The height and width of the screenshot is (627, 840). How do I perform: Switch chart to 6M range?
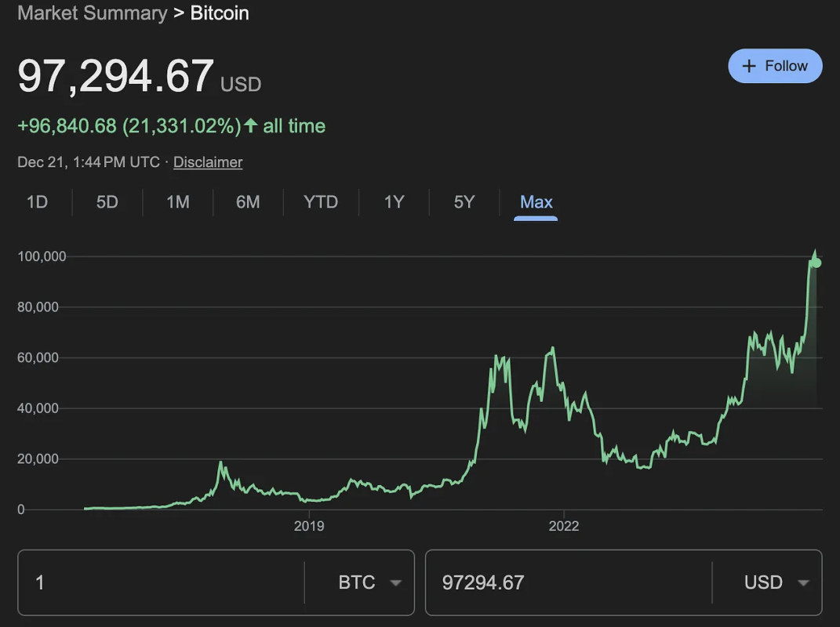[248, 202]
